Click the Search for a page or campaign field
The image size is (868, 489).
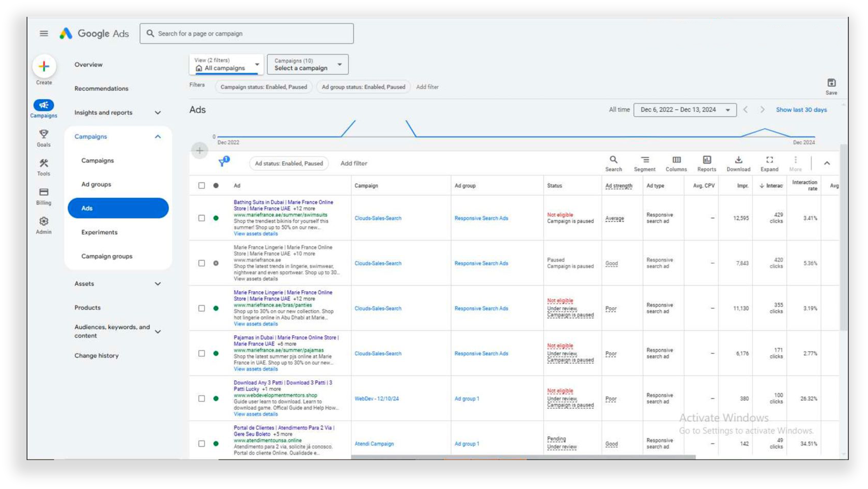[x=247, y=34]
